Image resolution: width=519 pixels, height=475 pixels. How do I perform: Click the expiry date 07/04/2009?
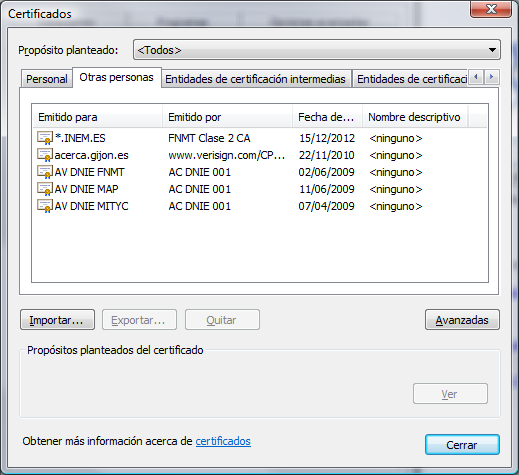click(x=327, y=206)
